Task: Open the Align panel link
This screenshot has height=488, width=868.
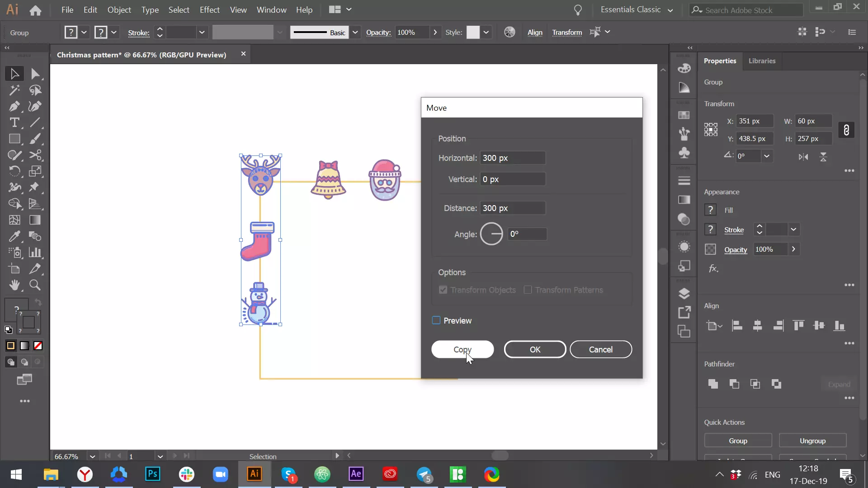Action: coord(535,33)
